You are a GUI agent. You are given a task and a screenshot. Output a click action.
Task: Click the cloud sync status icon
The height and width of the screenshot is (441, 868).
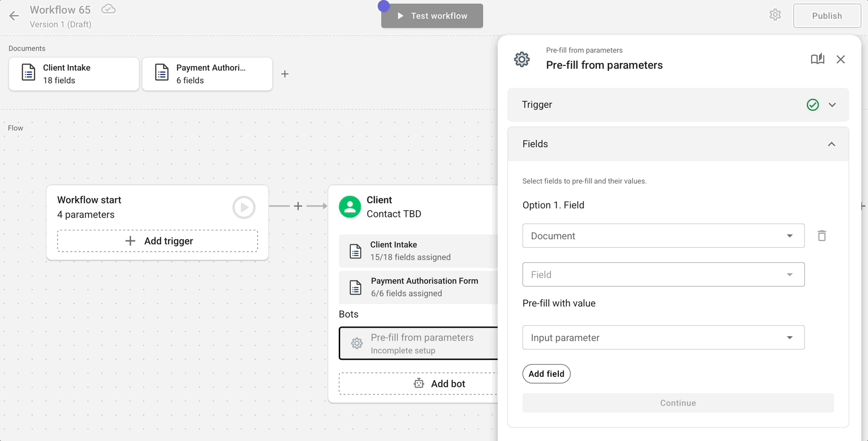point(109,8)
